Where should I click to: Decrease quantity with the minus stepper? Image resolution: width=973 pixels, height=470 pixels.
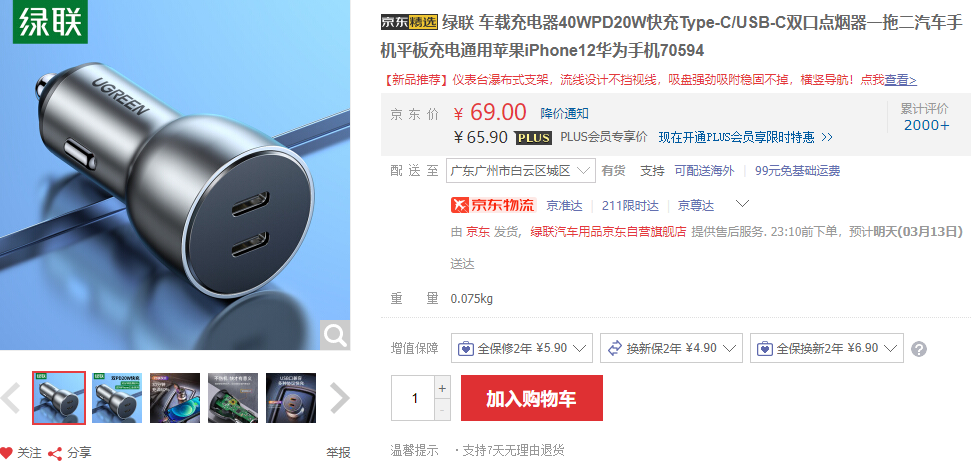tap(442, 410)
